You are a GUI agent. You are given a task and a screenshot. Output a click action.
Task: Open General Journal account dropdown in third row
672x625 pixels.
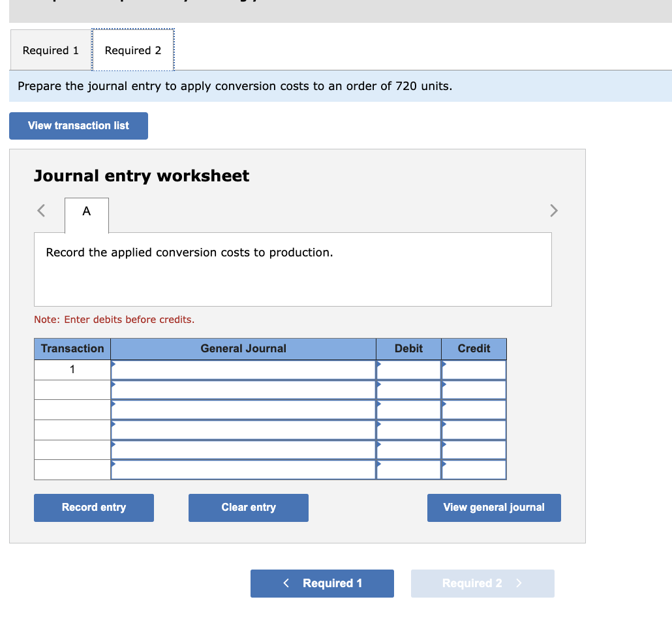[x=243, y=410]
